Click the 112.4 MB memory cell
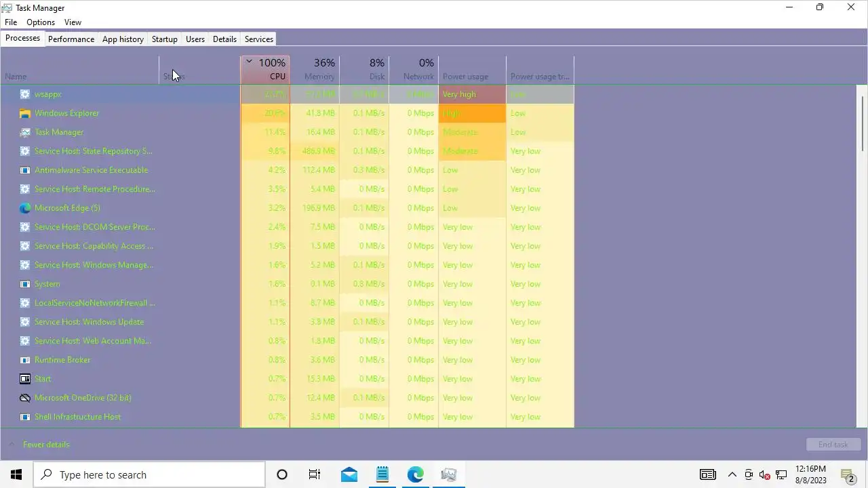Screen dimensions: 868x488 (x=315, y=170)
